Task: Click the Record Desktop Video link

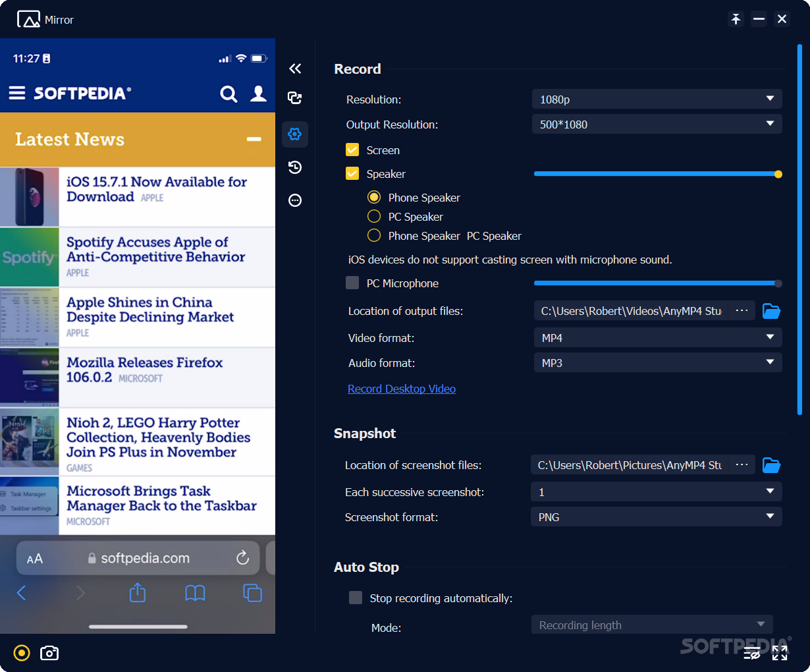Action: [402, 389]
